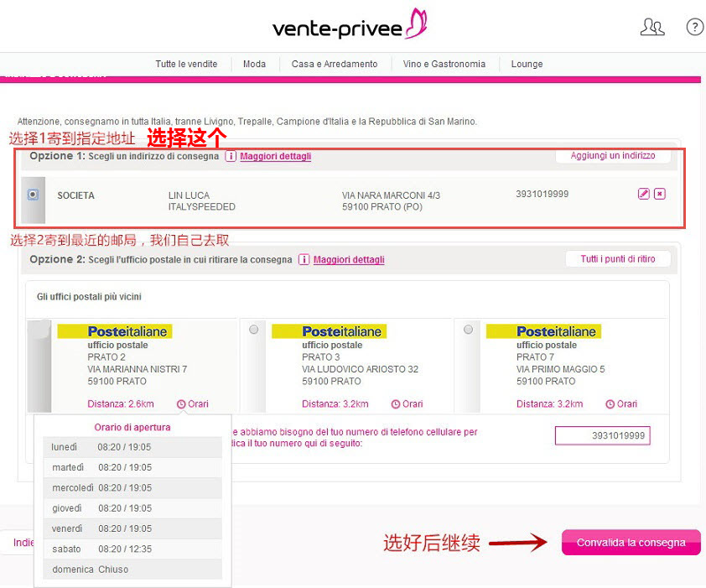Click the vente-privee butterfly logo
706x588 pixels.
click(350, 23)
